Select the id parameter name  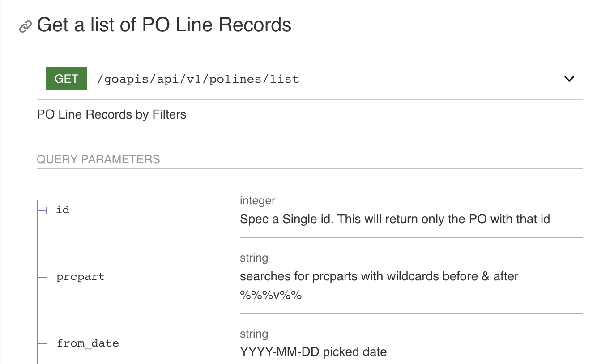click(63, 210)
